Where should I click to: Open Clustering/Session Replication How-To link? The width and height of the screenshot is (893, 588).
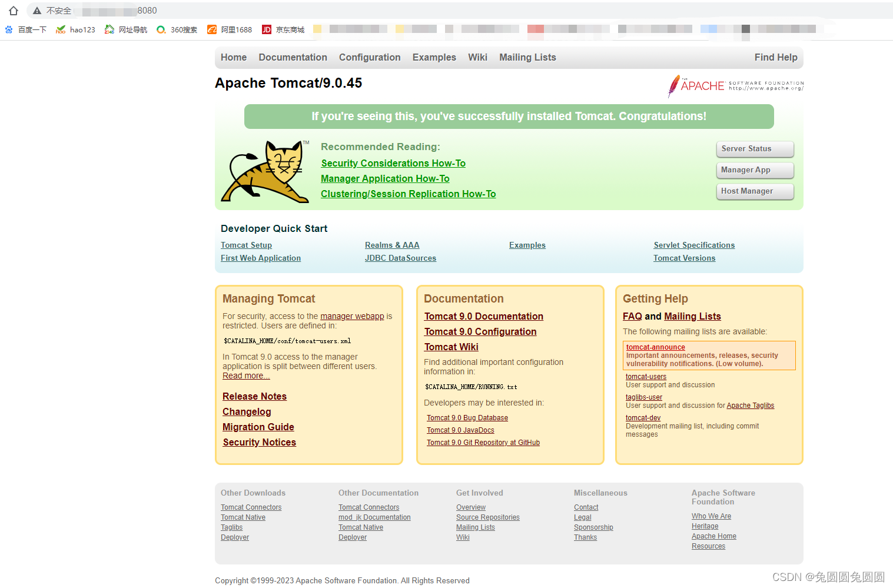point(409,194)
